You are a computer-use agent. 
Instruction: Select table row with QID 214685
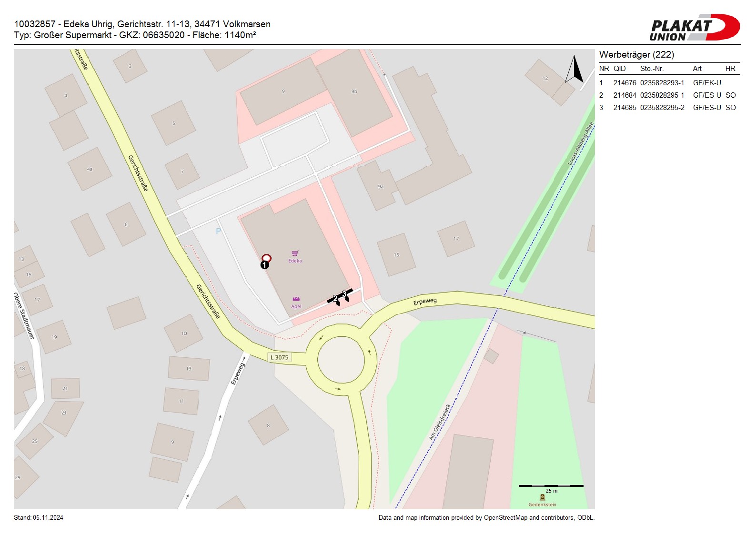coord(669,108)
